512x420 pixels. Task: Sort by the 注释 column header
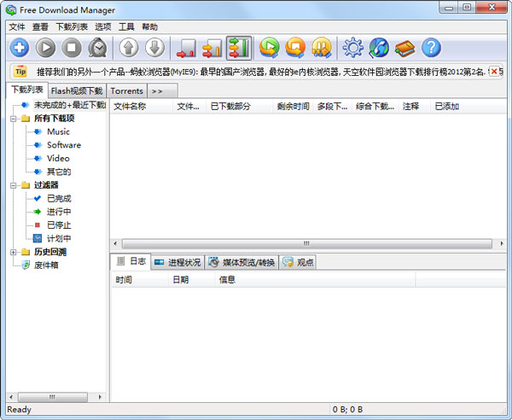[x=414, y=107]
